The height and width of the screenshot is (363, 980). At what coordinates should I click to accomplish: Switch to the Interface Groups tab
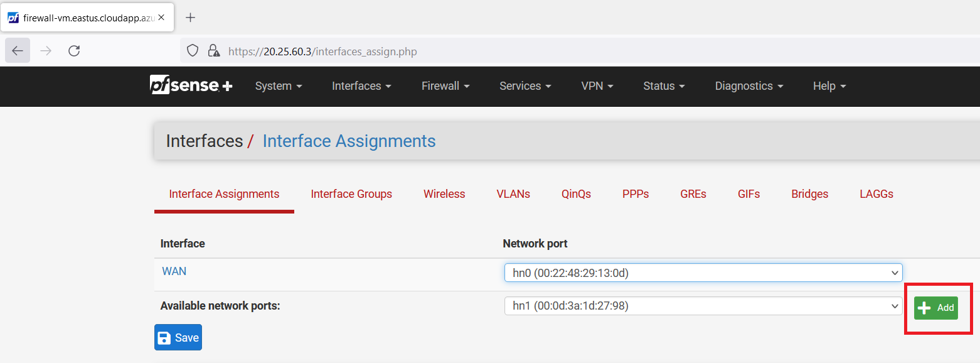pyautogui.click(x=351, y=194)
